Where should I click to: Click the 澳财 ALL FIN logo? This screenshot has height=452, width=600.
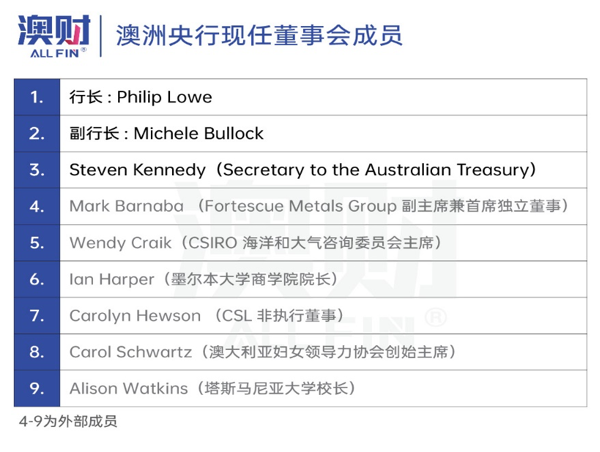click(54, 36)
